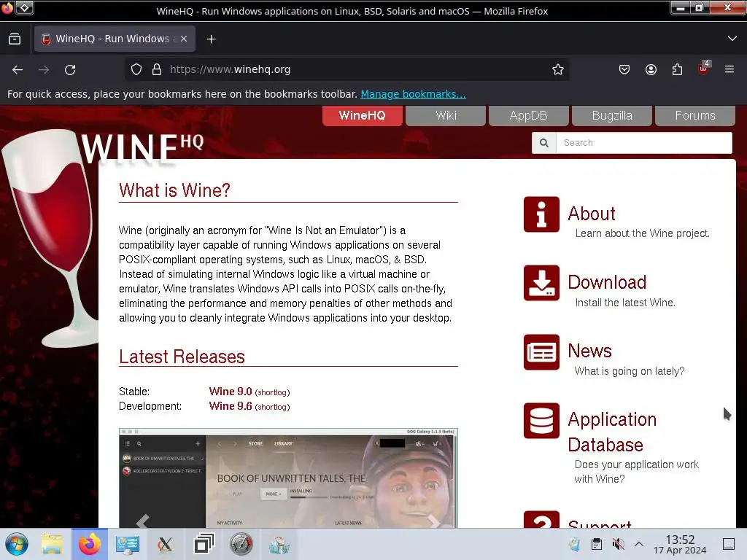Show the previous slideshow screenshot arrow
This screenshot has height=560, width=747.
[142, 521]
